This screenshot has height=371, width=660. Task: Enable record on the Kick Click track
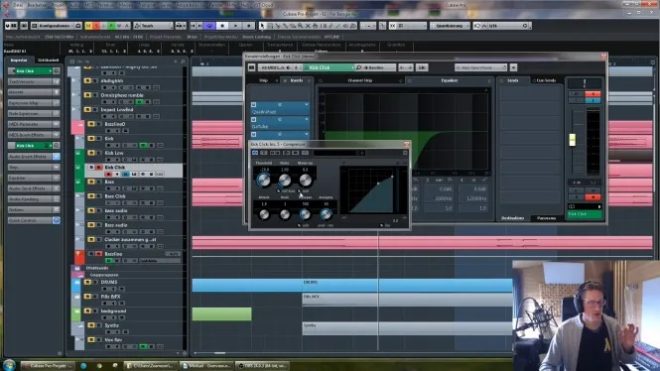[109, 174]
